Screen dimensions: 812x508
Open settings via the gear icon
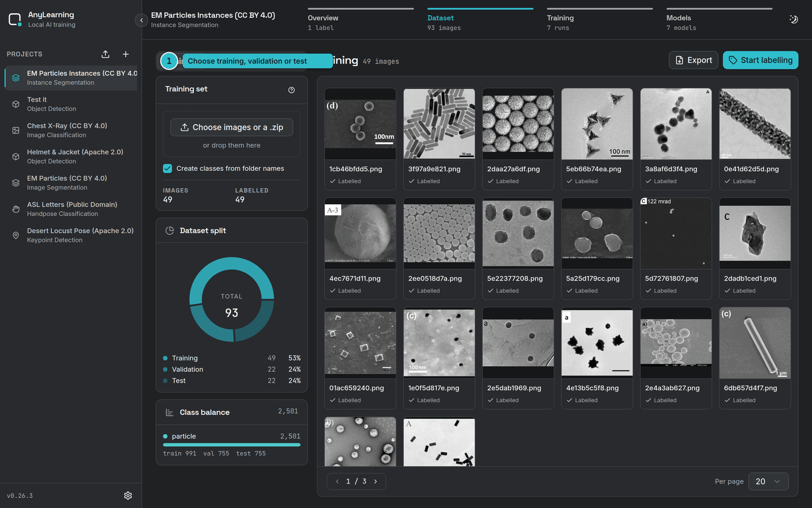coord(128,495)
